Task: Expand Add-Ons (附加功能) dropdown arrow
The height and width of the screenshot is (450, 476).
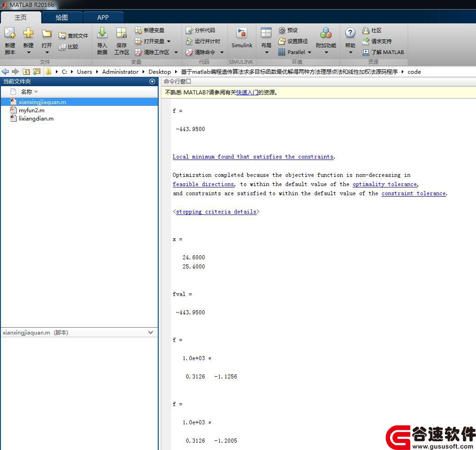Action: point(327,53)
